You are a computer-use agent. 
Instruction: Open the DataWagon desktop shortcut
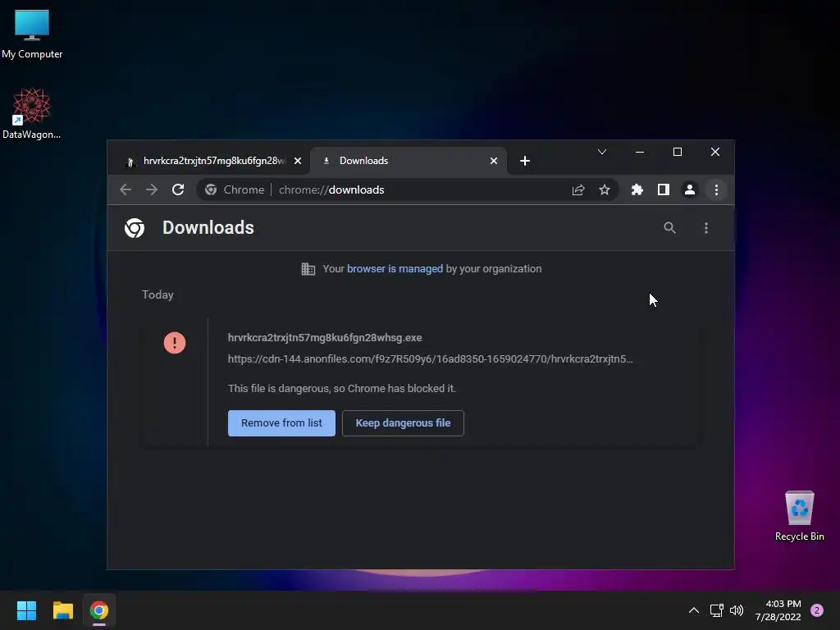(x=32, y=113)
